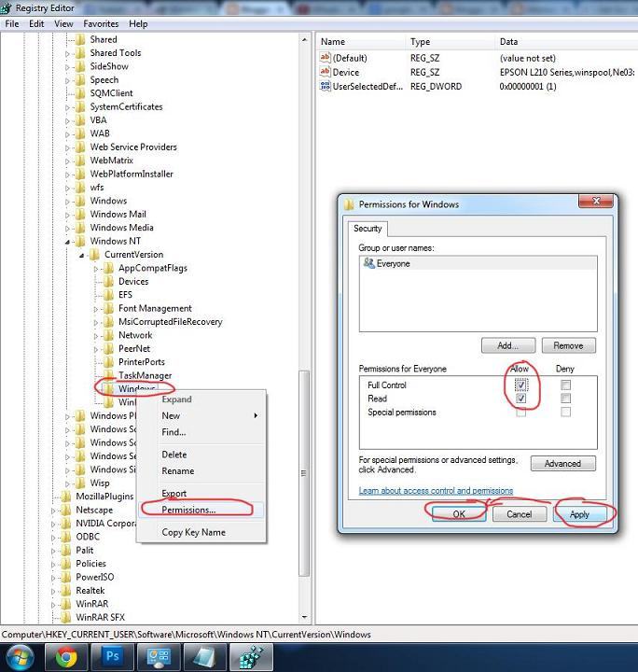Open the Favorites menu
The height and width of the screenshot is (672, 638).
coord(101,23)
